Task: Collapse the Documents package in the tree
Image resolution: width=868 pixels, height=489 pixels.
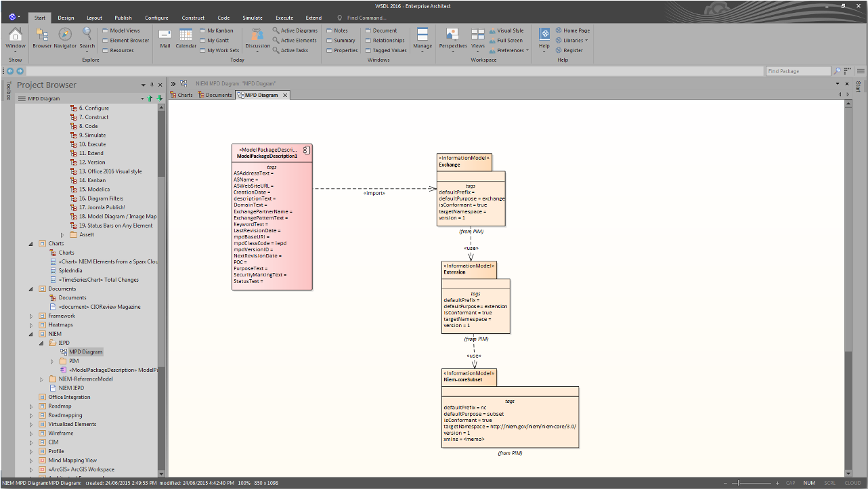Action: click(x=30, y=289)
